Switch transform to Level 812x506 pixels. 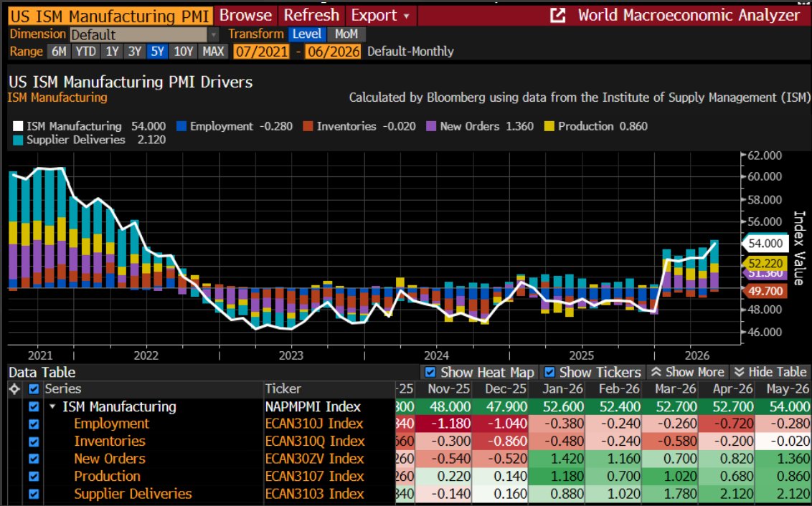pos(307,34)
